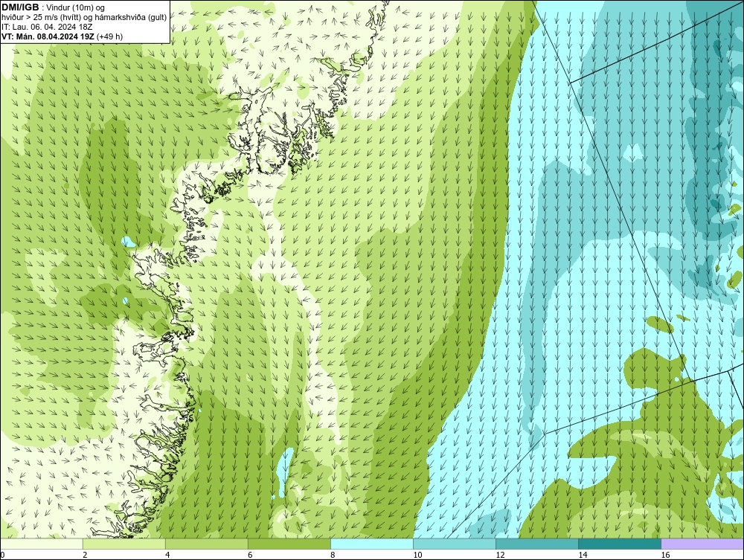Click the 4–6 m/s green legend swatch
This screenshot has width=744, height=560.
point(207,544)
